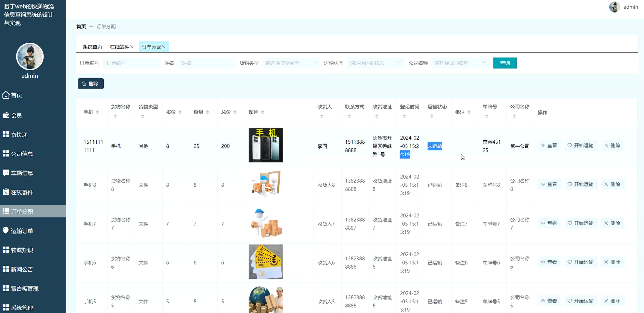View details for the 李四 order
The width and height of the screenshot is (644, 313).
[549, 145]
